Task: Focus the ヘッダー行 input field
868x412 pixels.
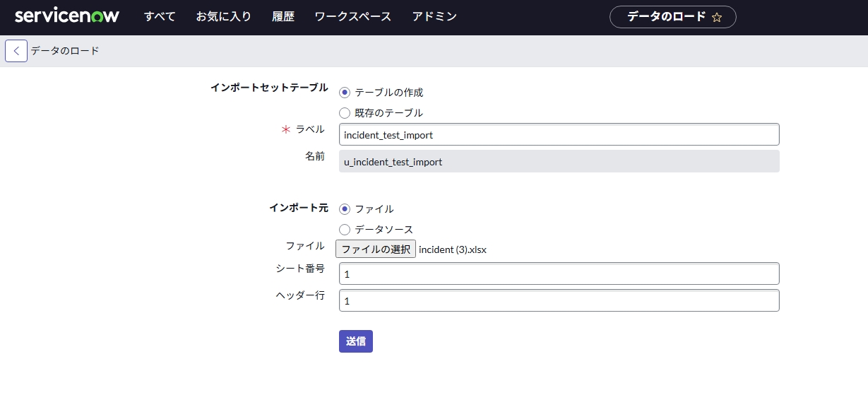Action: tap(559, 301)
